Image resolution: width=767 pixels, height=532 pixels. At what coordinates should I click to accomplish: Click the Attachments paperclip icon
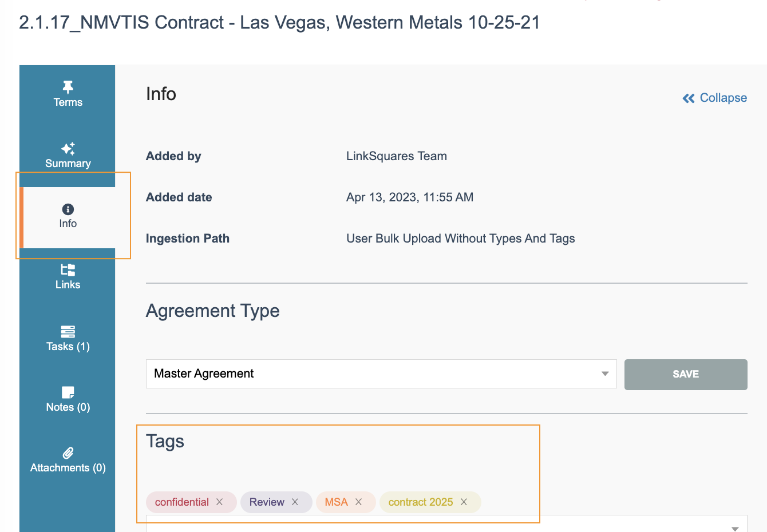(x=68, y=453)
